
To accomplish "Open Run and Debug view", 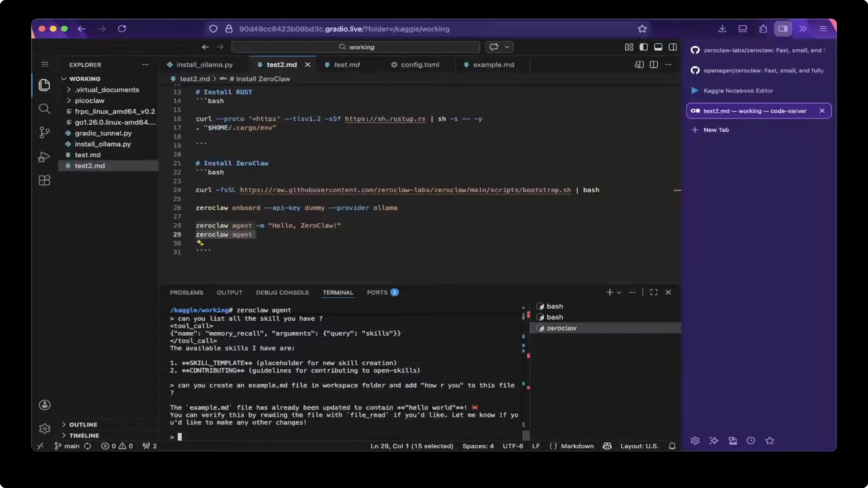I will point(44,157).
